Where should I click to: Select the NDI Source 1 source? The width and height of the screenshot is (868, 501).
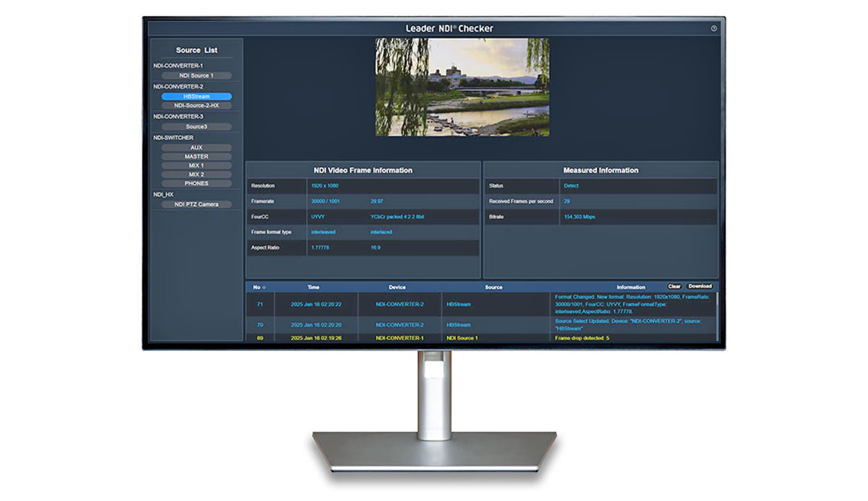click(x=196, y=75)
